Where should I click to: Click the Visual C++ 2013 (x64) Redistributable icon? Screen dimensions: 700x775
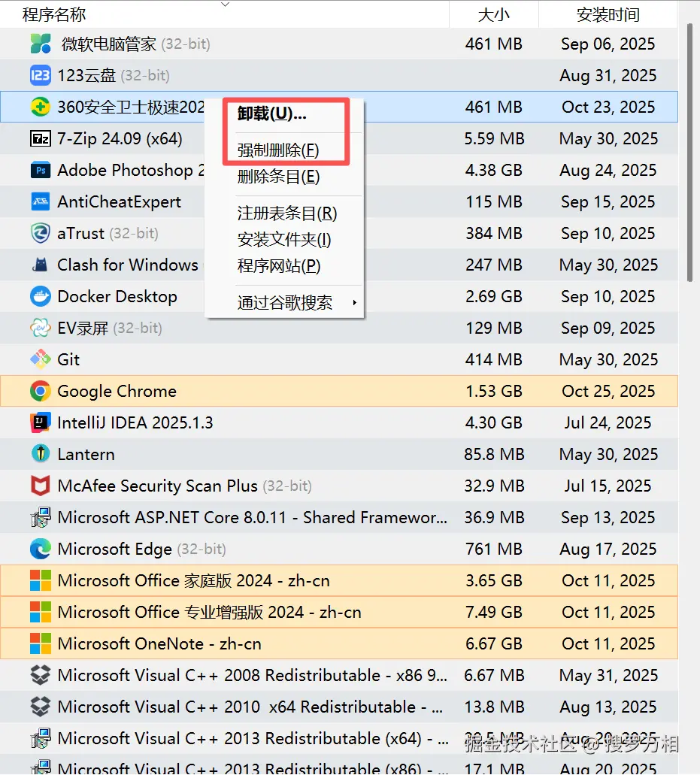coord(40,738)
